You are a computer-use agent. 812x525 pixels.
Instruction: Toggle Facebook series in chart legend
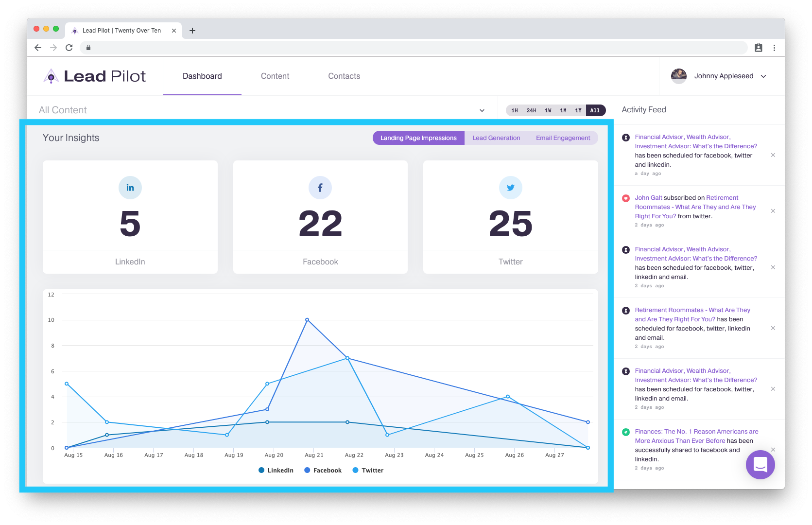[x=323, y=470]
